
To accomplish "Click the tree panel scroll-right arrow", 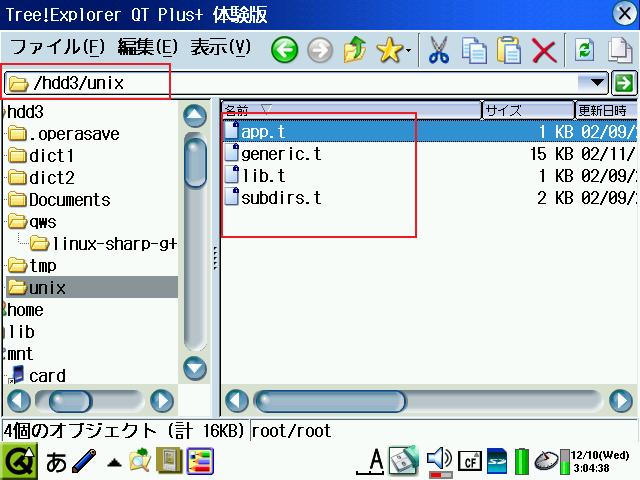I will (x=162, y=401).
